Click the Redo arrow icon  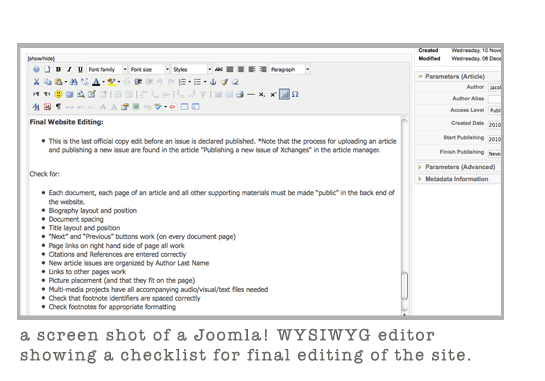pos(171,82)
